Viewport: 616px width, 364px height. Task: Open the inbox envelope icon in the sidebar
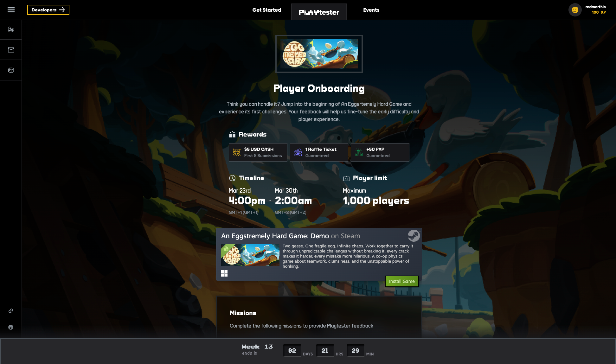11,49
